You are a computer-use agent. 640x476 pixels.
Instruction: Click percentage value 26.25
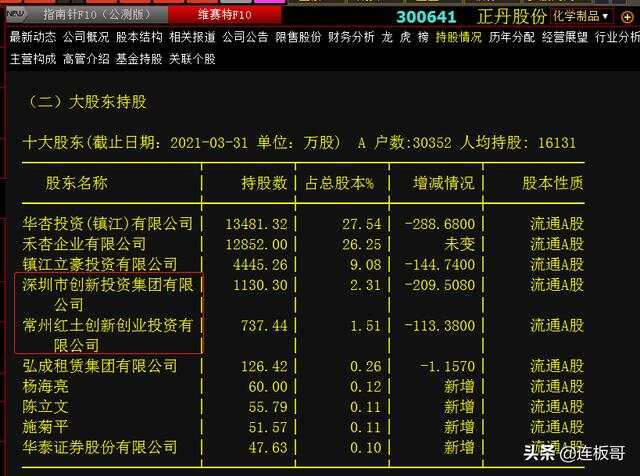362,245
